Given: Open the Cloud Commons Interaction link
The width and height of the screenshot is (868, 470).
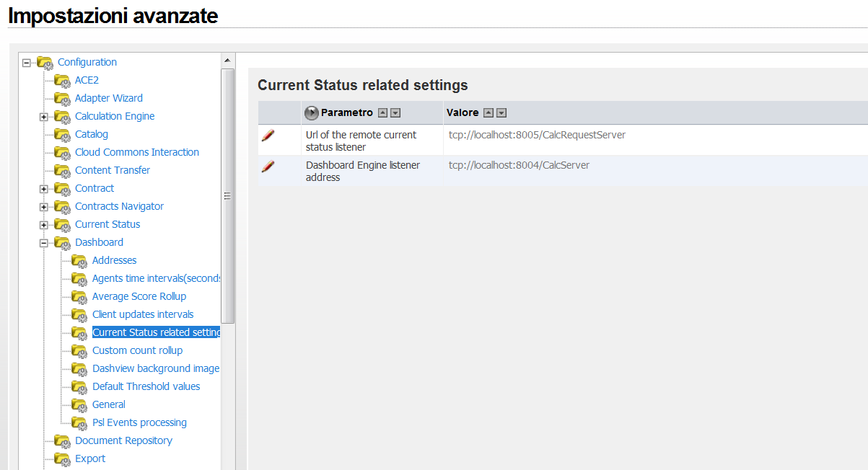Looking at the screenshot, I should click(136, 152).
